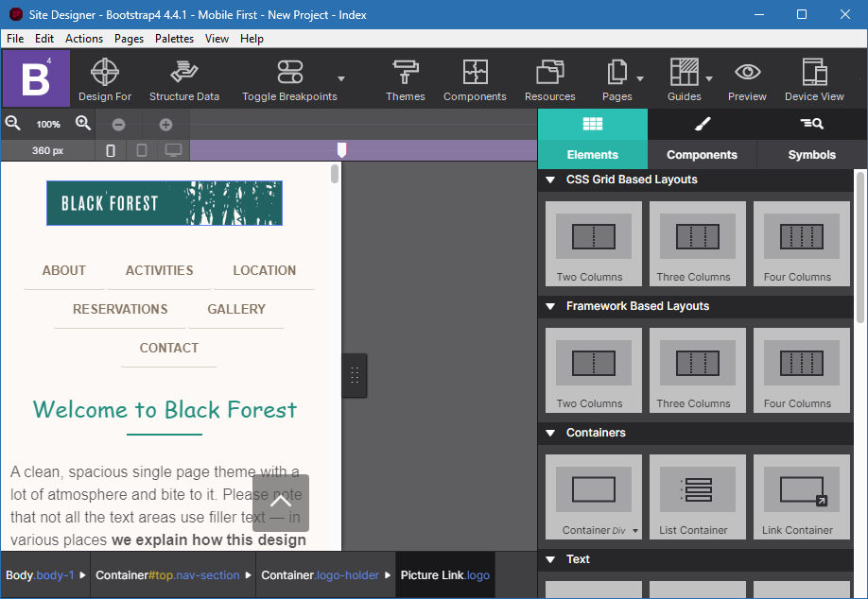Click the breakpoint marker on purple ruler

point(342,149)
